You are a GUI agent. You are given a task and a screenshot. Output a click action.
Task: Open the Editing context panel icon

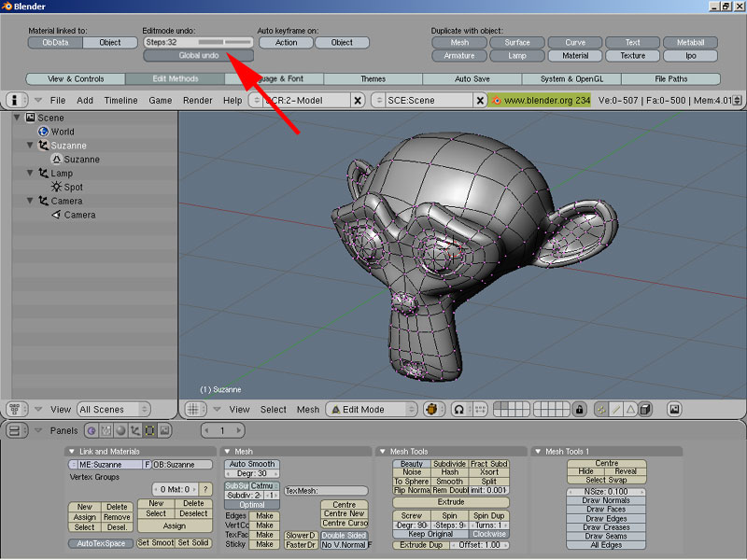(149, 431)
